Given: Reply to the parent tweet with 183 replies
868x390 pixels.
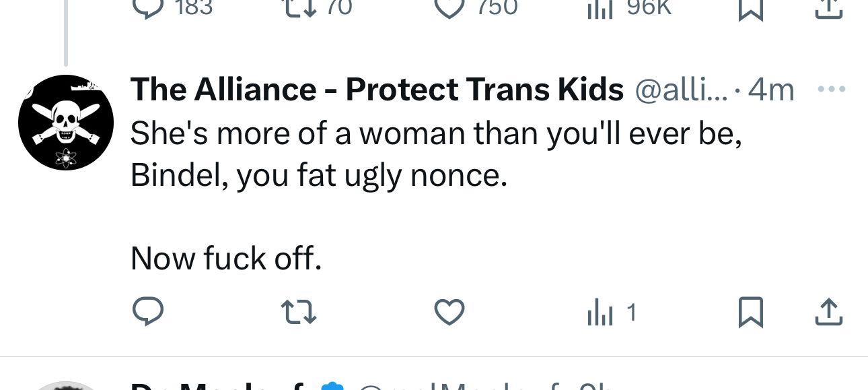Looking at the screenshot, I should 149,7.
